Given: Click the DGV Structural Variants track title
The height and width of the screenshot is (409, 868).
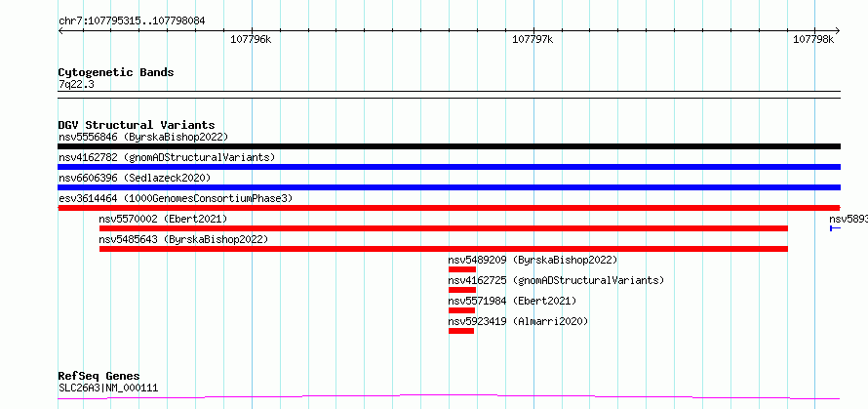Looking at the screenshot, I should [137, 125].
